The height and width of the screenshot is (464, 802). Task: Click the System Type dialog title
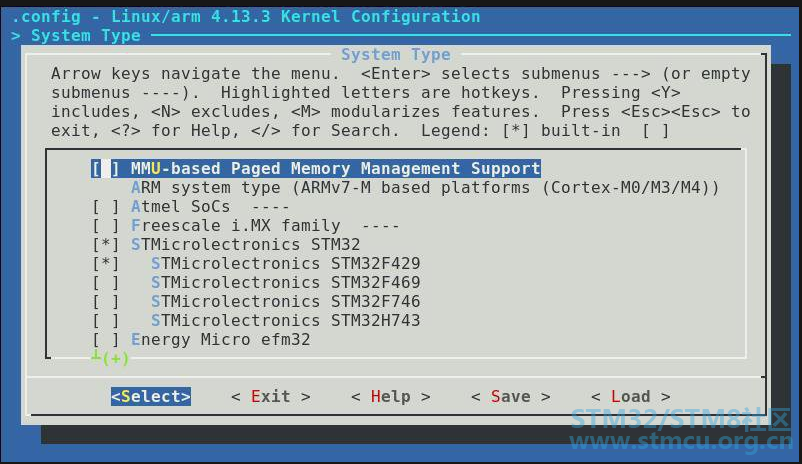click(396, 54)
